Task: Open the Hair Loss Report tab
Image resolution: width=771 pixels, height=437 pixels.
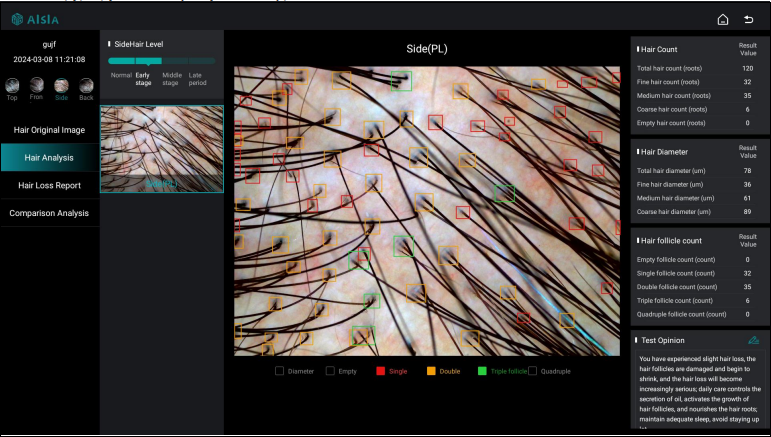Action: coord(49,185)
